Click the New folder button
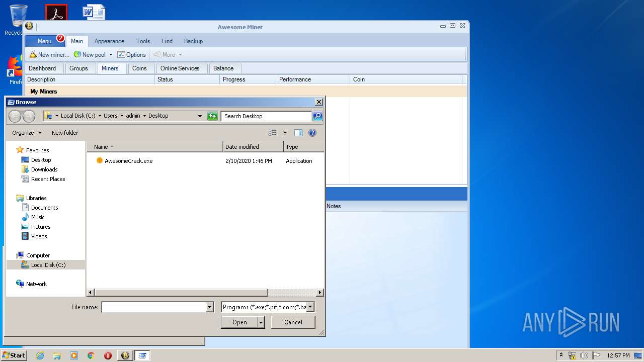 click(65, 133)
